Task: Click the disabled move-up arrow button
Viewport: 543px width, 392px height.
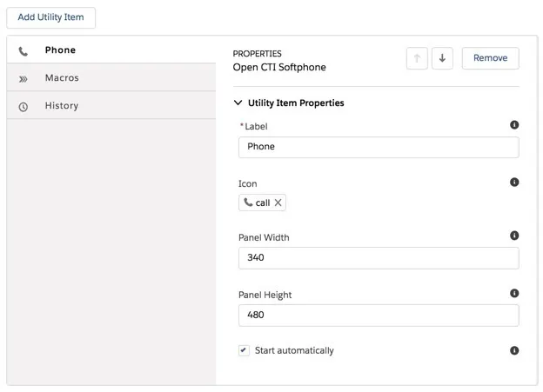Action: 417,58
